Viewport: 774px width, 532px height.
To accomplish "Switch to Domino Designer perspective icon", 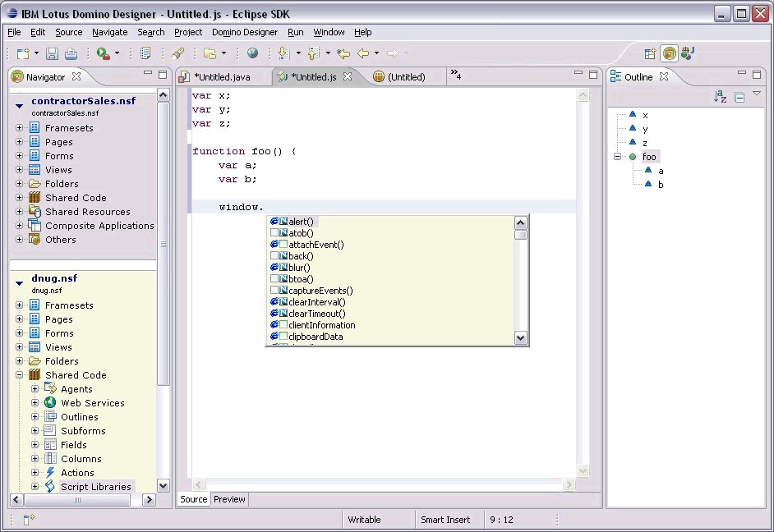I will [670, 53].
